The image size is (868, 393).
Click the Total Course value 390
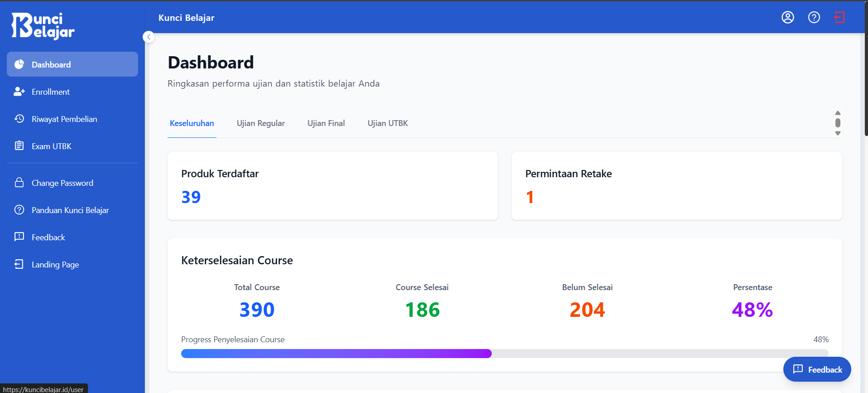[x=257, y=310]
